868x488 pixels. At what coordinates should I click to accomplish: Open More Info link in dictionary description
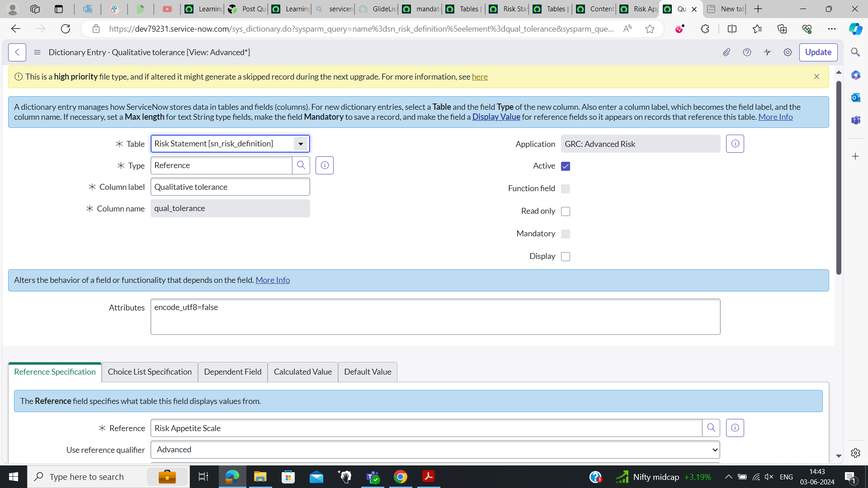(x=775, y=117)
